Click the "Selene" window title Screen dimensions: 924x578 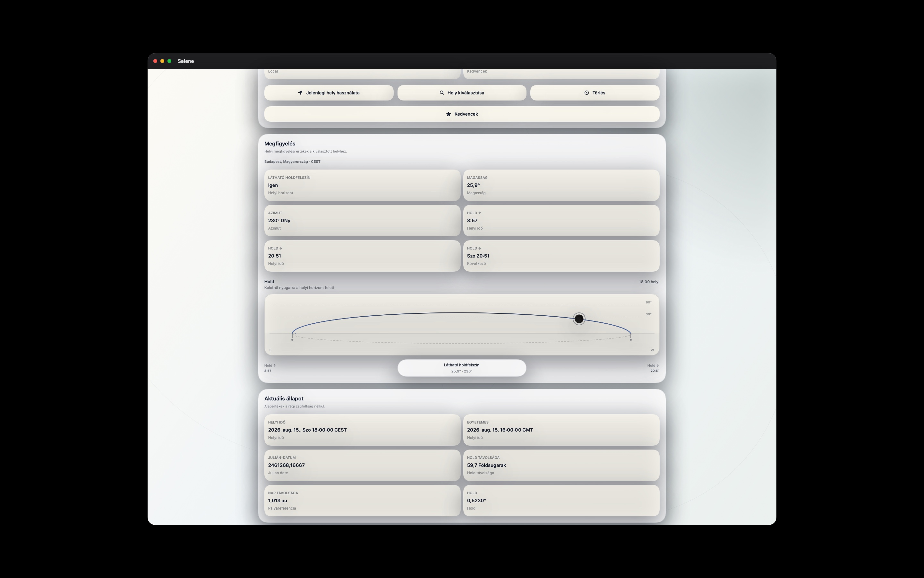(x=185, y=61)
